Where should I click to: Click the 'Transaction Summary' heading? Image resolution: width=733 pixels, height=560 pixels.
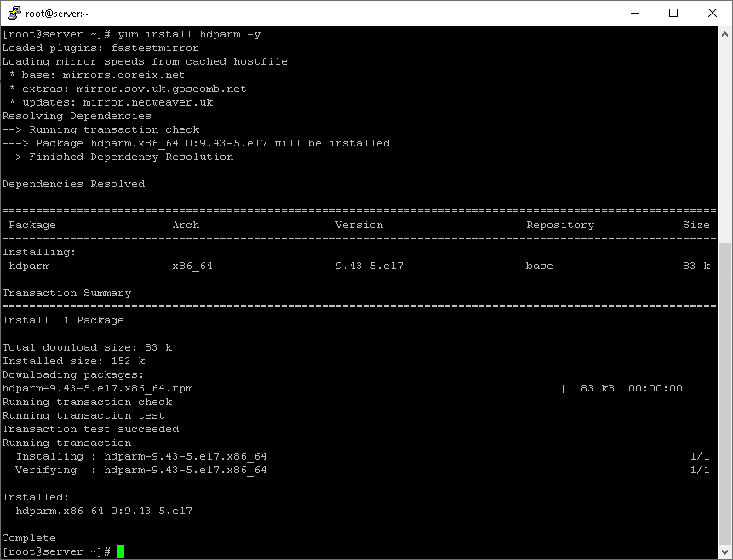(66, 293)
